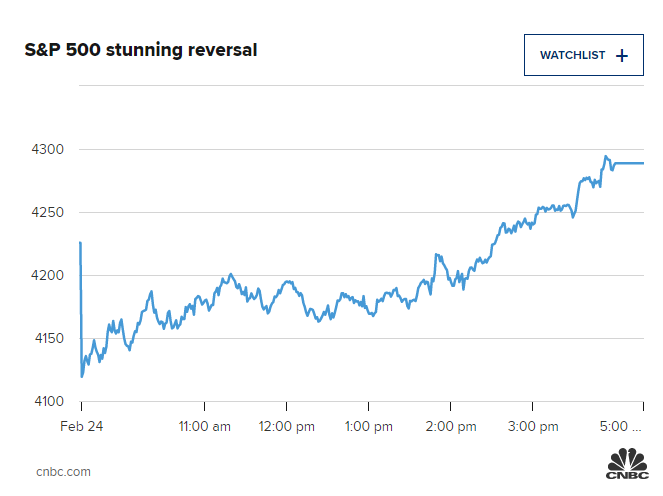Click the chart line's lowest point after open
Viewport: 663px width, 496px height.
pyautogui.click(x=81, y=376)
